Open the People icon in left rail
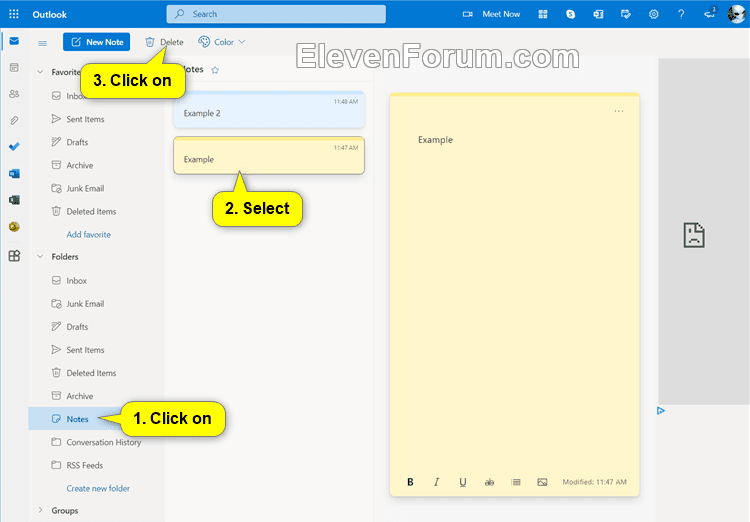The image size is (750, 522). (x=14, y=94)
